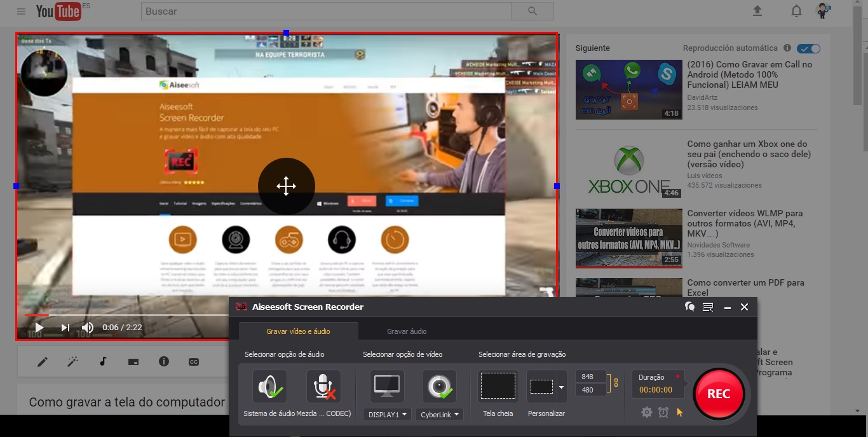The image size is (868, 437).
Task: Toggle system audio speaker in Aiseesoft
Action: tap(269, 387)
